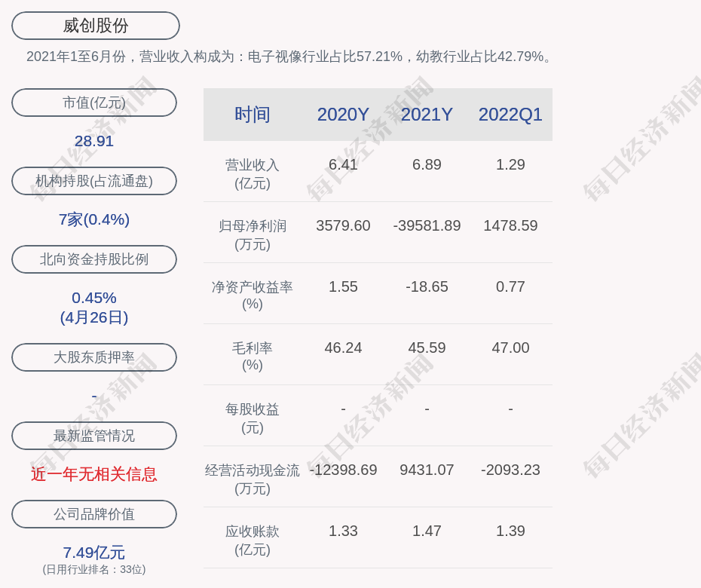Screen dimensions: 701x588
Task: Select the (4月26日) date text
Action: tap(94, 317)
